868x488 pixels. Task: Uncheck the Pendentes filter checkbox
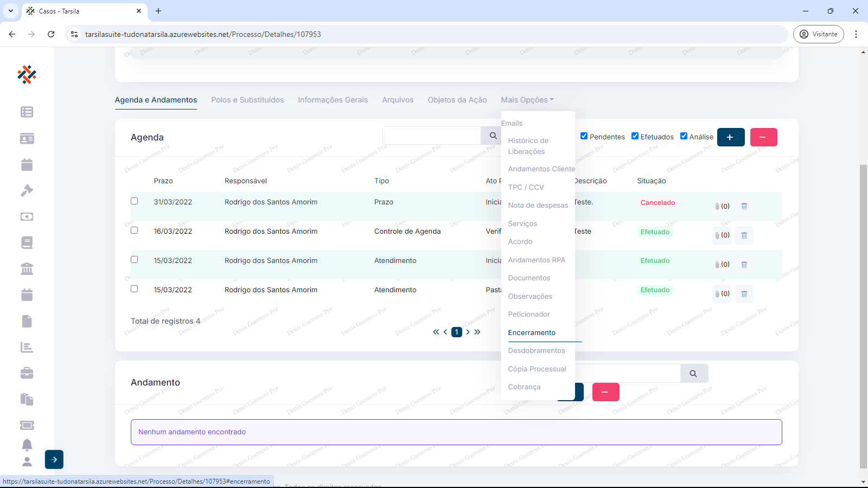[584, 136]
